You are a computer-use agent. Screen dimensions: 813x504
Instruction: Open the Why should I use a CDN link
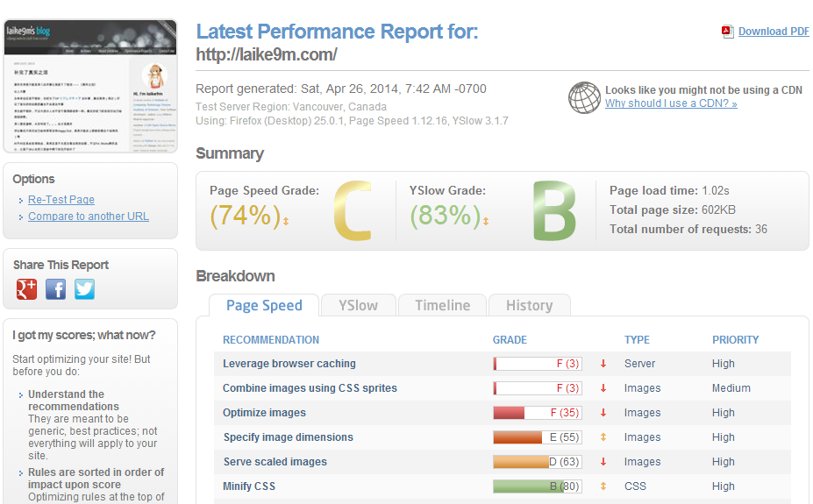coord(671,103)
